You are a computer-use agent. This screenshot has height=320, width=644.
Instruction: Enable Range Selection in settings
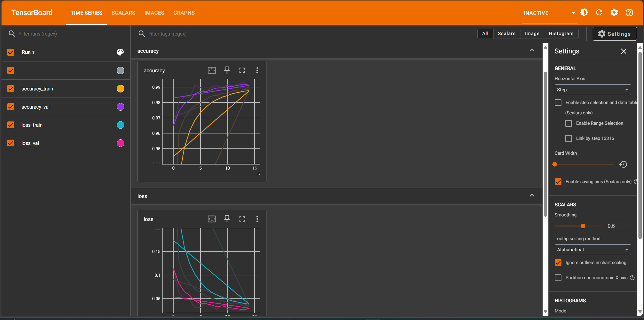[569, 123]
